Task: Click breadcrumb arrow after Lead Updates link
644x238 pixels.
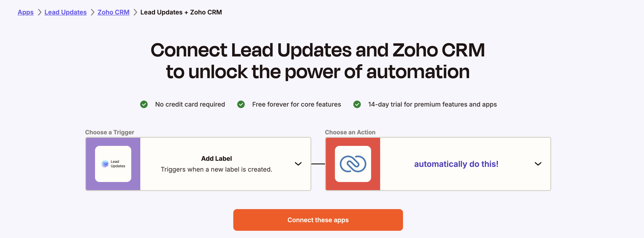Action: (92, 12)
